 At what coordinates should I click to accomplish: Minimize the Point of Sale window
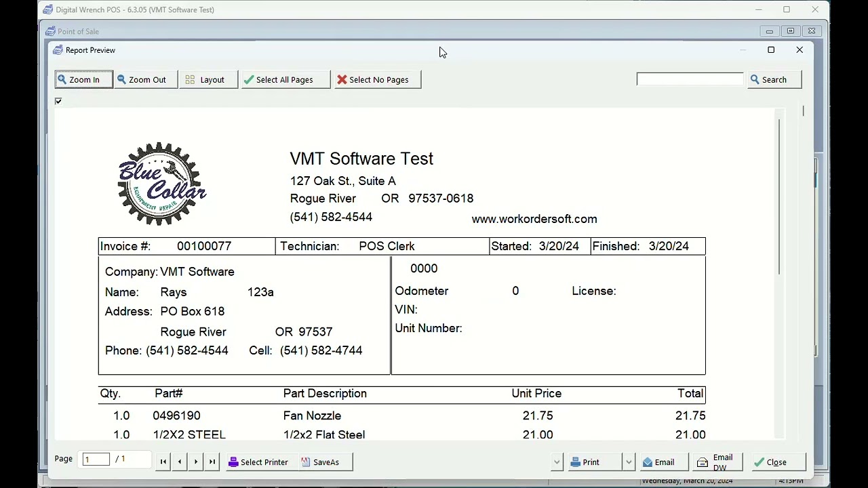tap(770, 31)
